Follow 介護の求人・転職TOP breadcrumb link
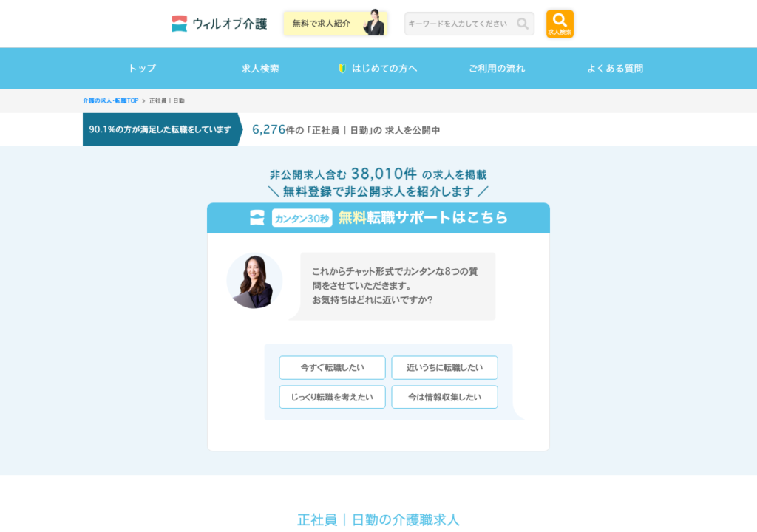This screenshot has height=532, width=757. click(x=111, y=101)
